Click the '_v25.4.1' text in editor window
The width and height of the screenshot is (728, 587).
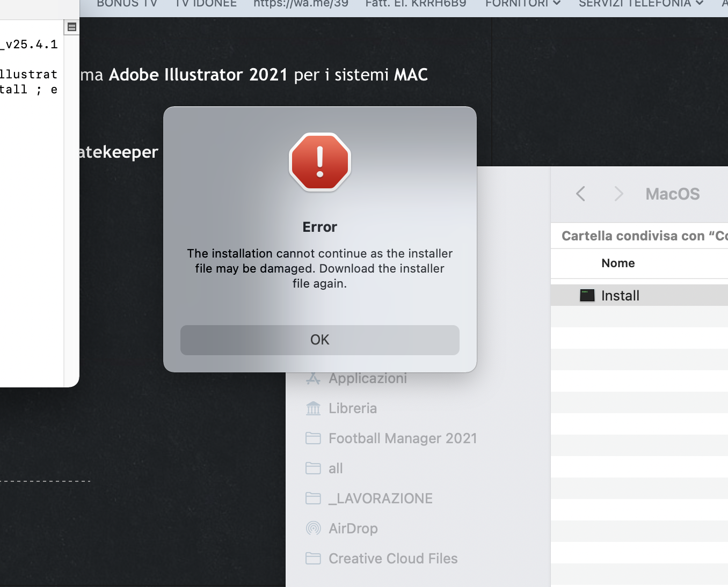(x=29, y=45)
